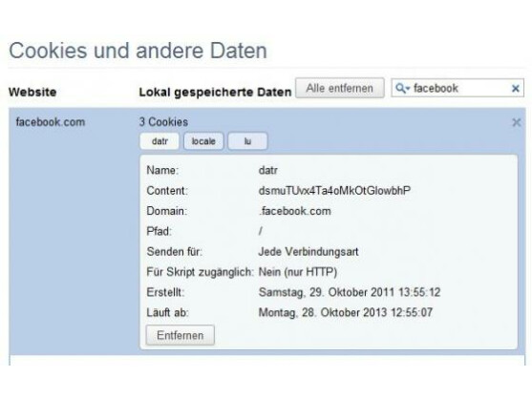Click 'Jede Verbindungsart' value

tap(309, 252)
